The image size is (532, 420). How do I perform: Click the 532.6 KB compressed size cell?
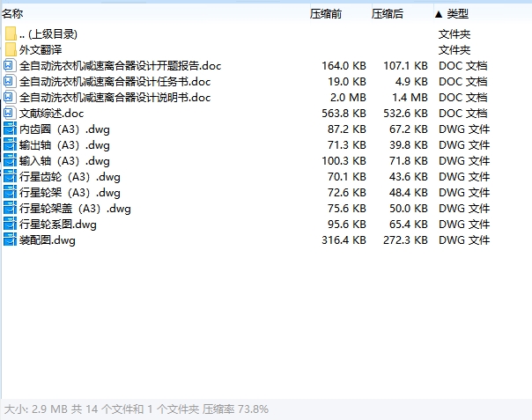point(405,114)
